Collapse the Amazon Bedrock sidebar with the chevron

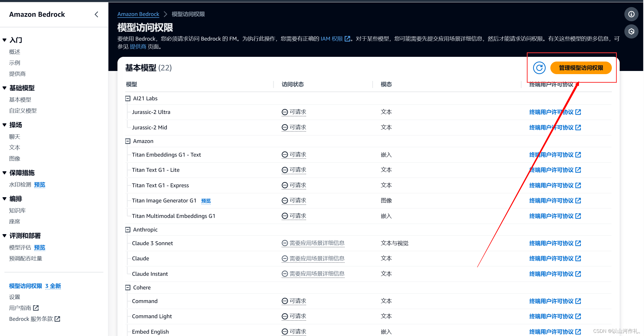[97, 14]
